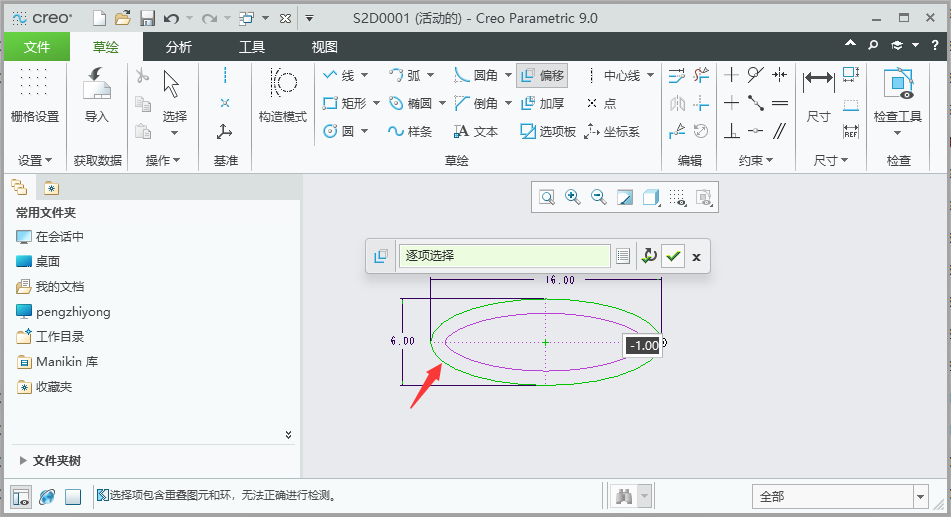Open the 全部 filter combo box
951x517 pixels.
coord(840,497)
